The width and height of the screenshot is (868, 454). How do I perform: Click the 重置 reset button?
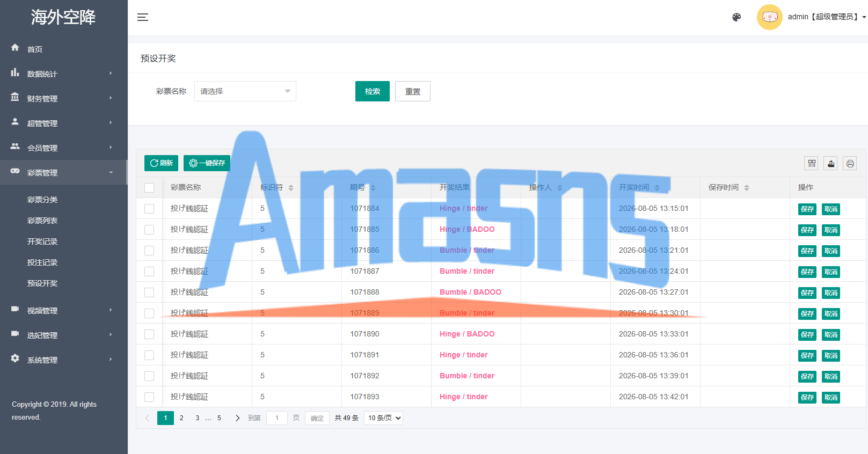(x=413, y=91)
